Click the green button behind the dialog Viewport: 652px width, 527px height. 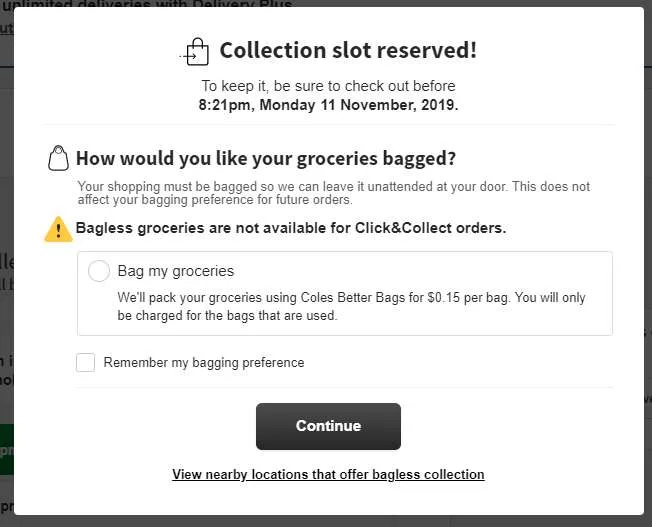point(6,448)
